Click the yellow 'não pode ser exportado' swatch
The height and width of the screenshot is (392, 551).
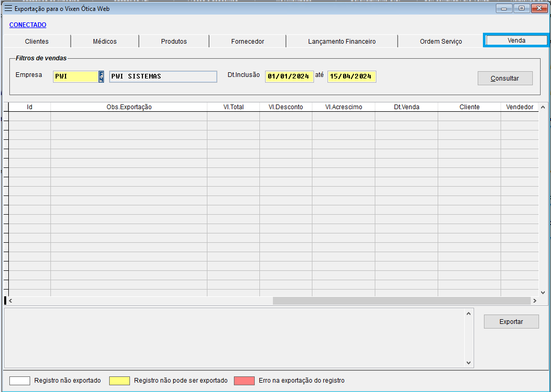pos(120,381)
